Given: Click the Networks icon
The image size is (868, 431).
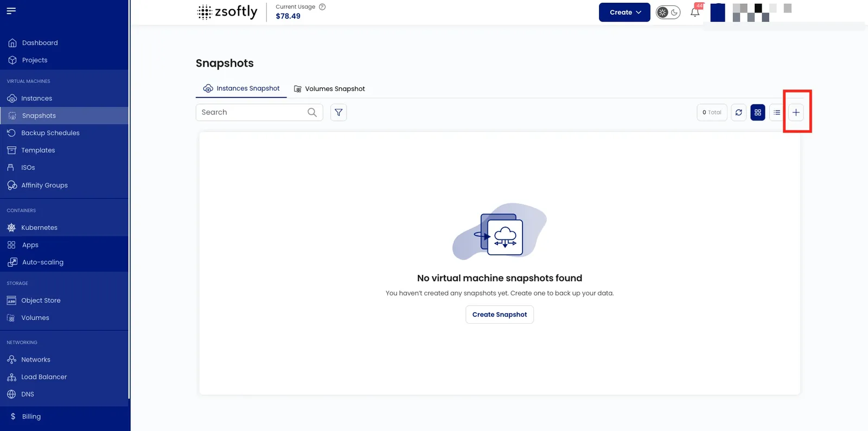Looking at the screenshot, I should tap(11, 359).
